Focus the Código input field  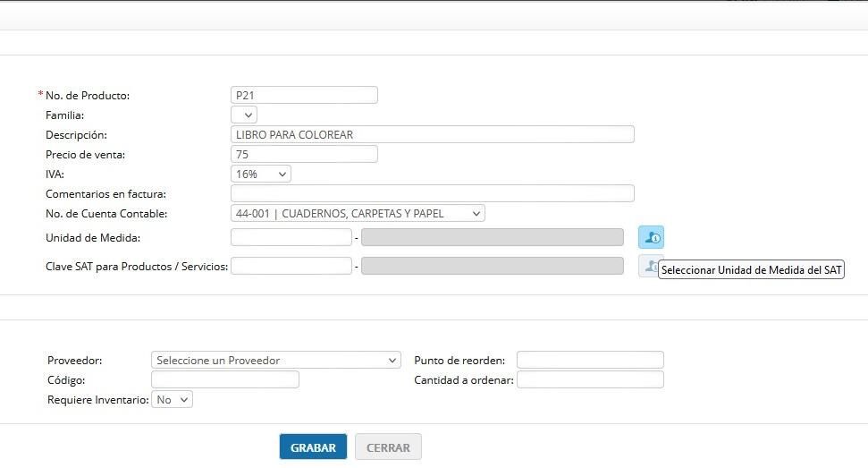point(225,379)
